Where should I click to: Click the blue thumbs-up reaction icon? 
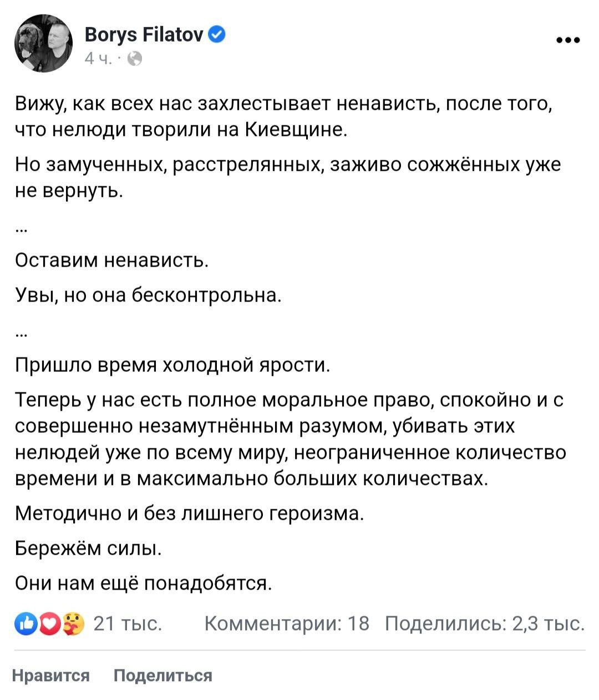click(27, 624)
